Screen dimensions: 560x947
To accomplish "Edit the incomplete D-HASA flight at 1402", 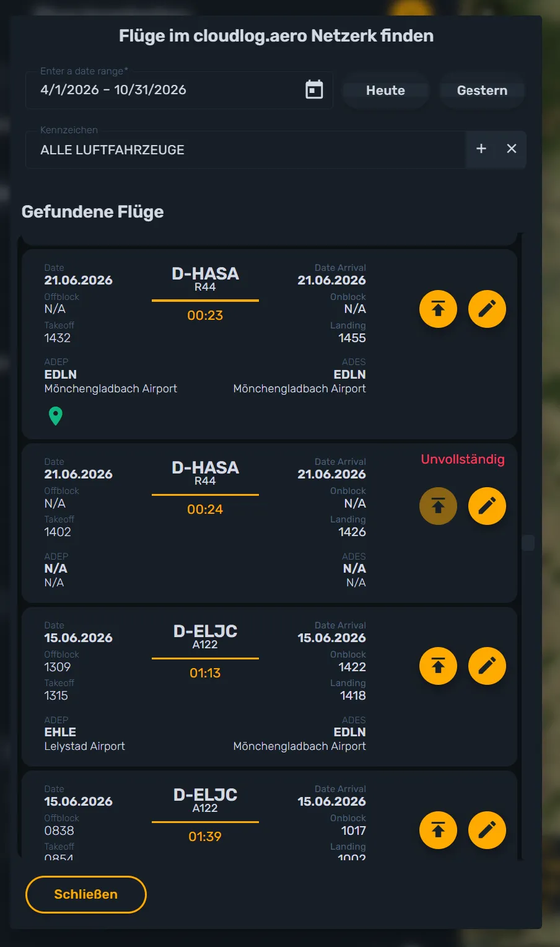I will coord(487,506).
